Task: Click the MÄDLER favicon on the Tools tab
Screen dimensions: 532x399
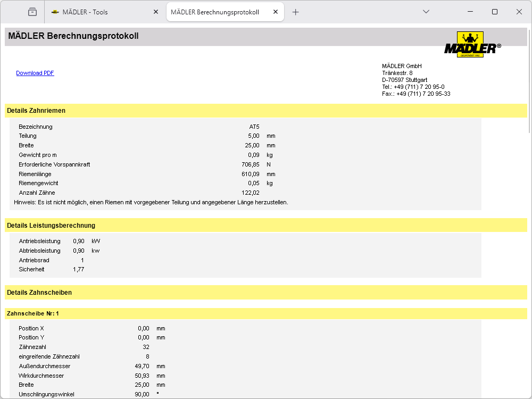Action: point(55,12)
